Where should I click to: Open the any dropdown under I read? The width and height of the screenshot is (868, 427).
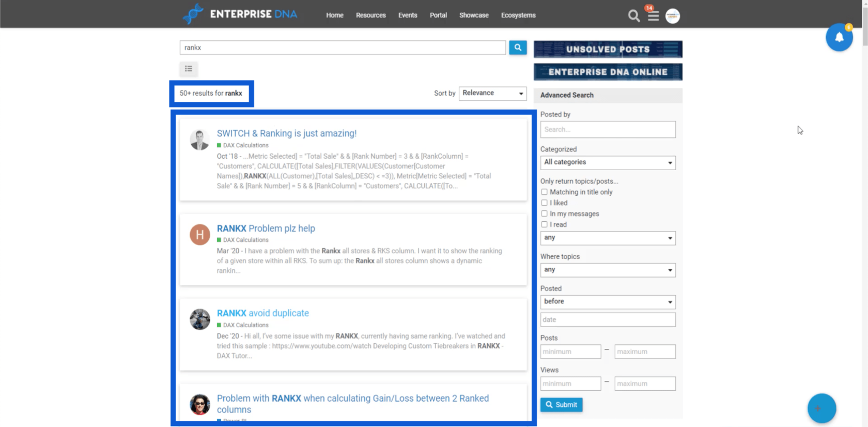[x=608, y=238]
